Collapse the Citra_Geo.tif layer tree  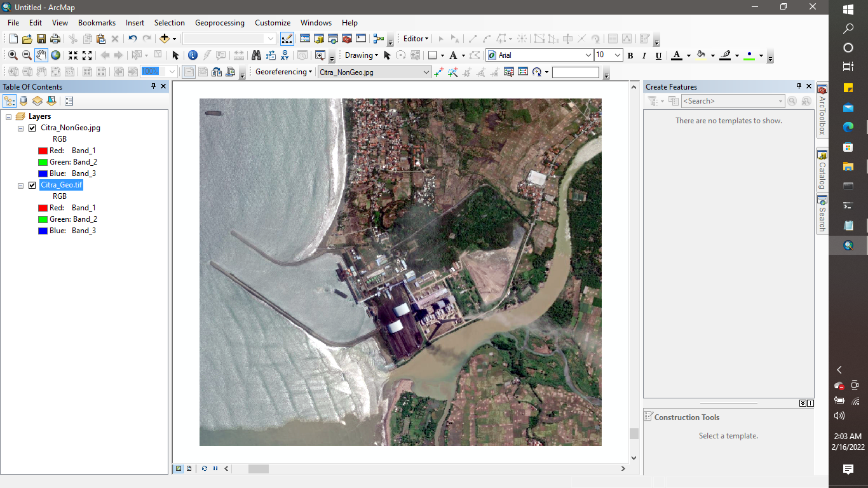pyautogui.click(x=20, y=185)
